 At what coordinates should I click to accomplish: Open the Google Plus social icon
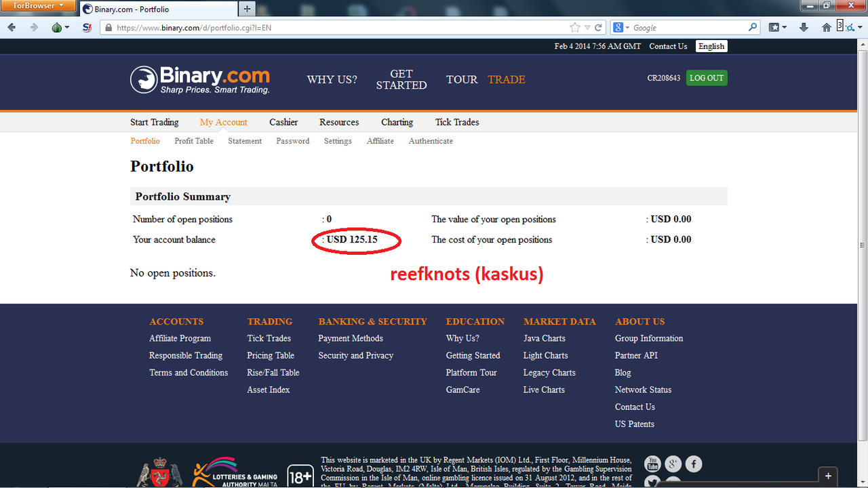(x=673, y=464)
